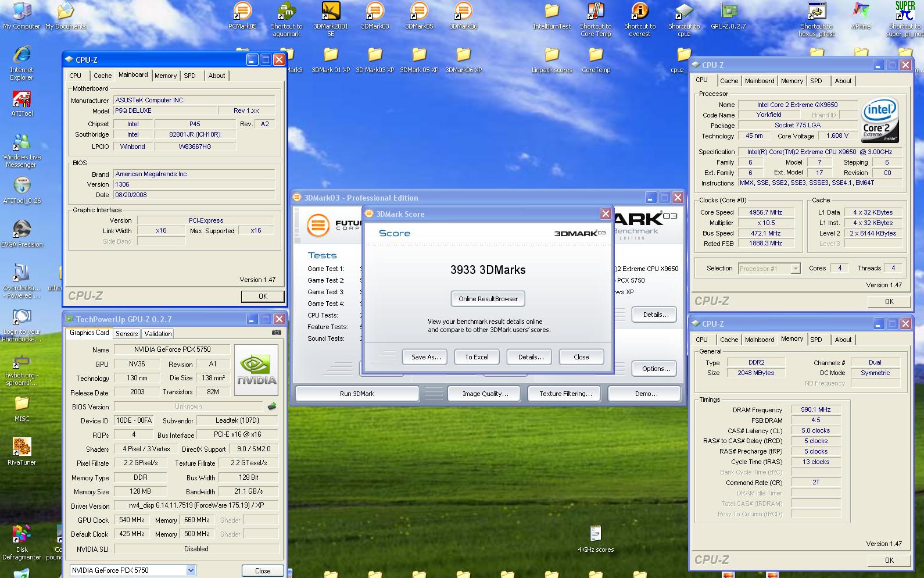Open the About tab in CPU-Z processor window

click(x=843, y=81)
